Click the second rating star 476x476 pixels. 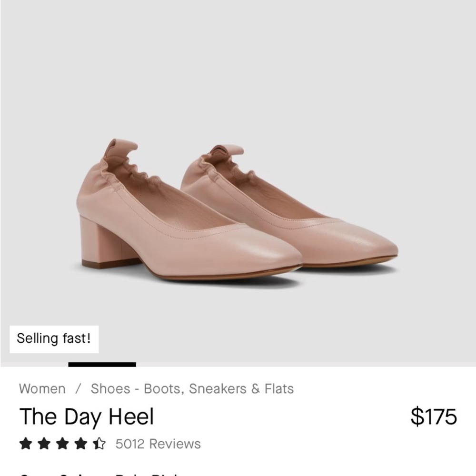pos(45,444)
